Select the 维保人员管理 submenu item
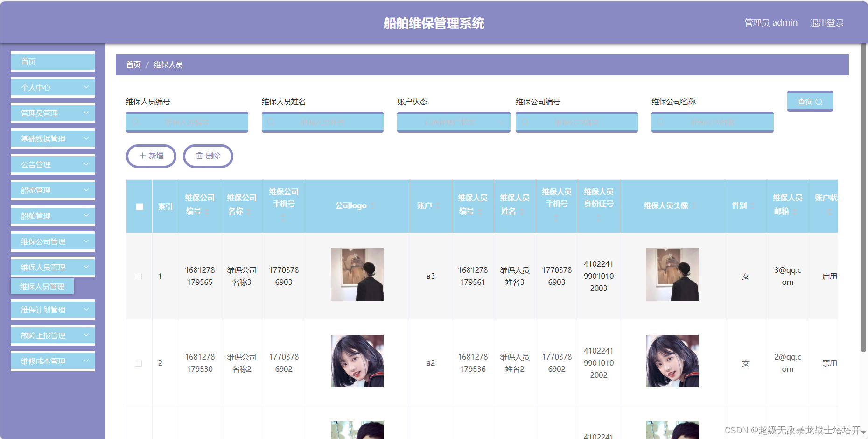The height and width of the screenshot is (439, 868). tap(42, 286)
